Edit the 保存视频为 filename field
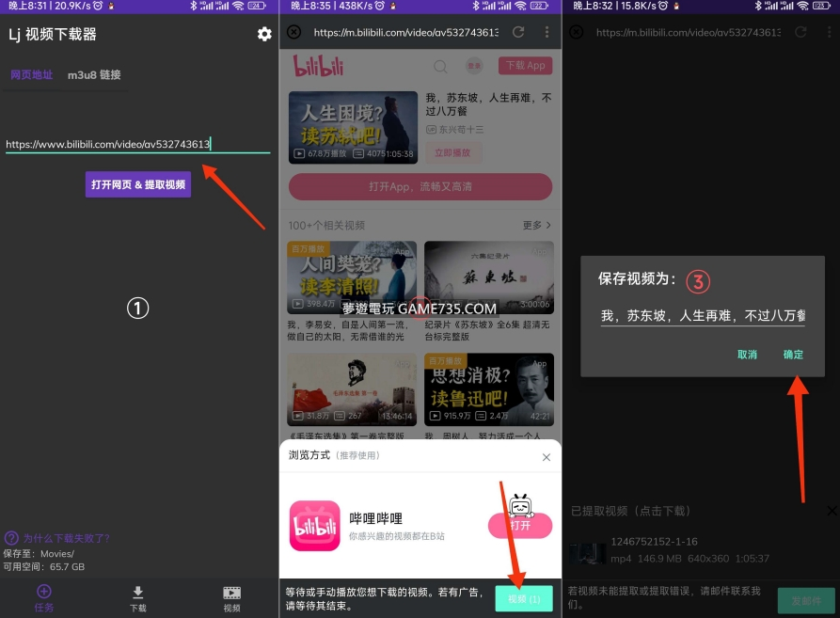840x618 pixels. (703, 316)
